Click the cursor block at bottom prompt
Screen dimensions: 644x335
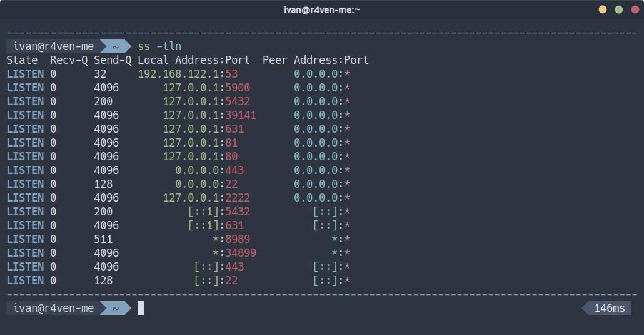[x=141, y=308]
